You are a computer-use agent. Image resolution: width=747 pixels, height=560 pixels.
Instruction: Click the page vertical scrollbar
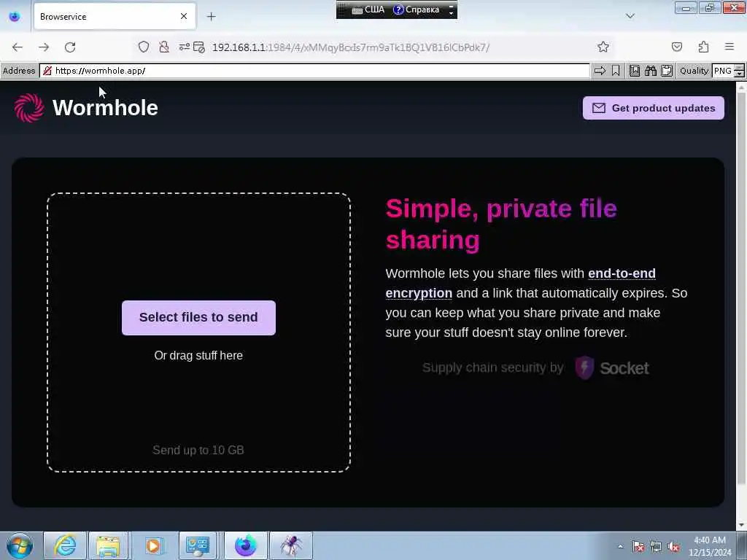pyautogui.click(x=741, y=290)
